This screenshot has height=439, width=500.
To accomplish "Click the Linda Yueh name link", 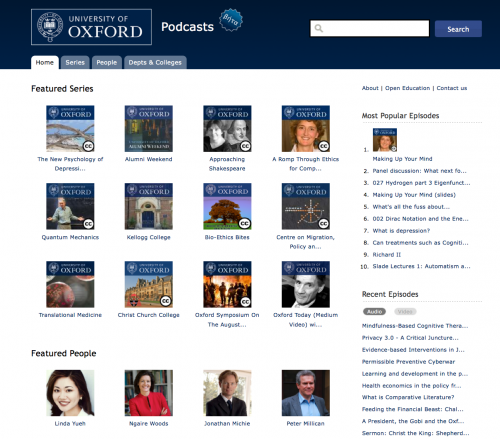I will click(x=70, y=424).
